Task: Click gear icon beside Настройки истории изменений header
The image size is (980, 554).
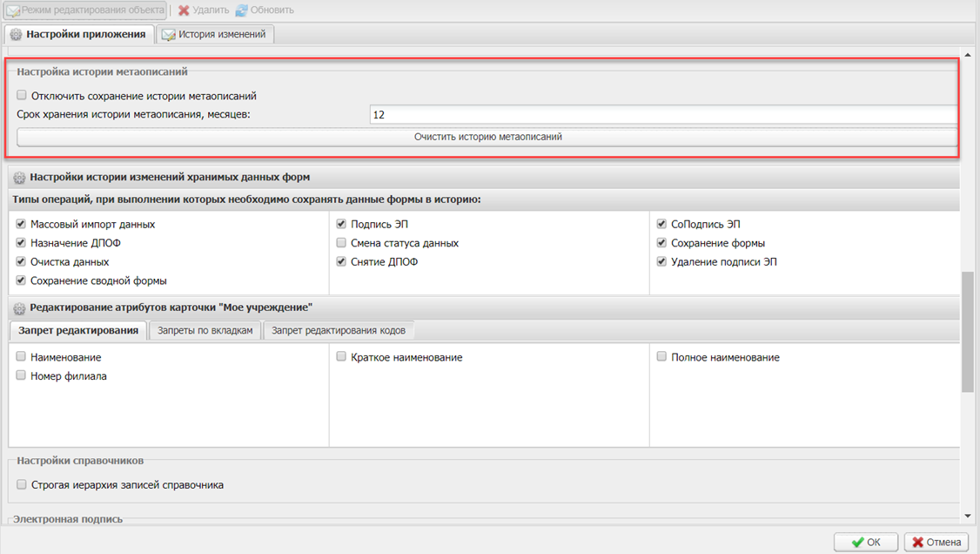Action: click(x=19, y=178)
